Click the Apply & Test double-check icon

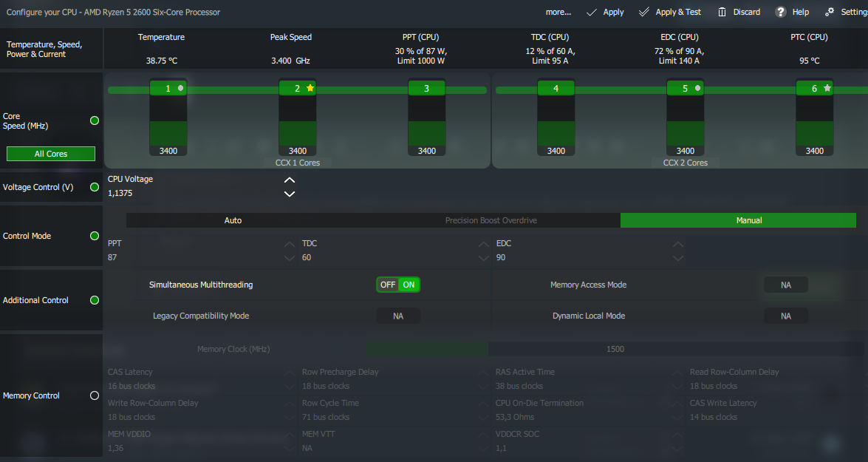(644, 12)
